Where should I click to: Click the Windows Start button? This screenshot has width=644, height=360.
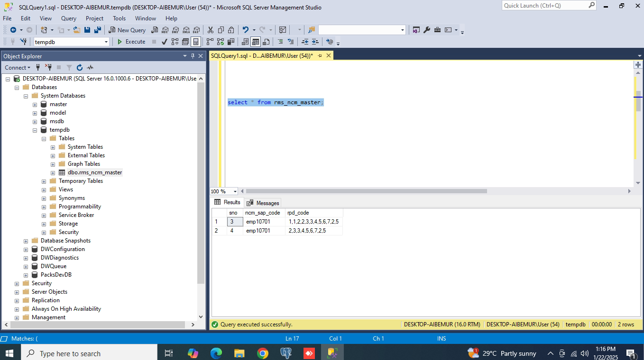click(9, 353)
